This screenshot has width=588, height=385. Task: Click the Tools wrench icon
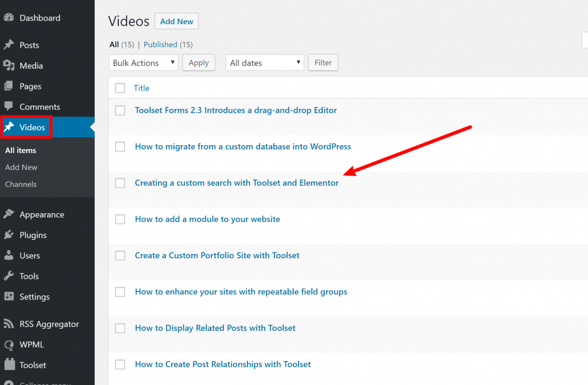9,276
